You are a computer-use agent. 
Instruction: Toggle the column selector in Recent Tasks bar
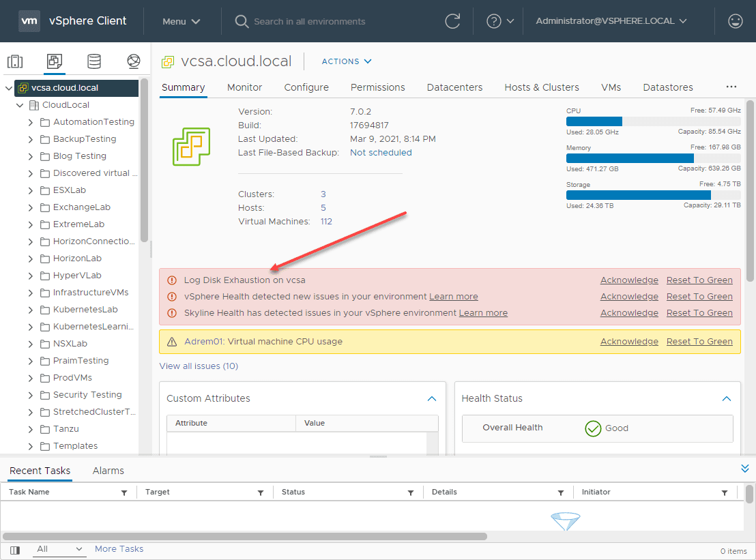point(14,549)
